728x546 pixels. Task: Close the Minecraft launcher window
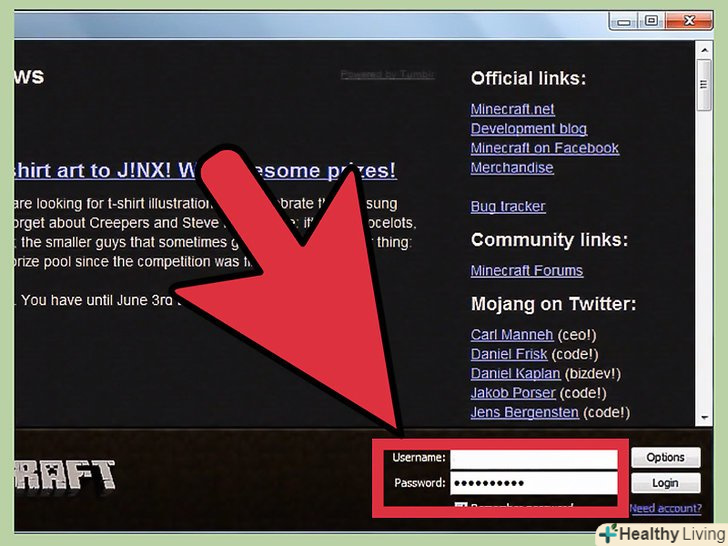(689, 21)
